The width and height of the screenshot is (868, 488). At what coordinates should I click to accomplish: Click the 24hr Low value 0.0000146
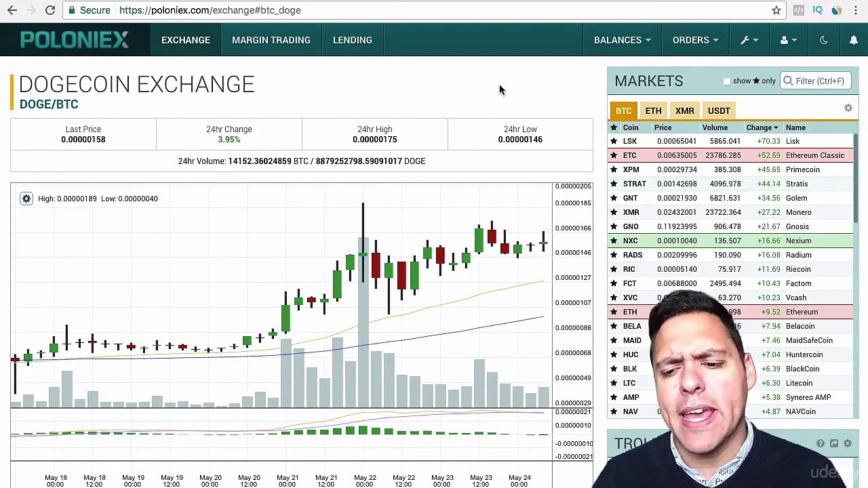(520, 140)
